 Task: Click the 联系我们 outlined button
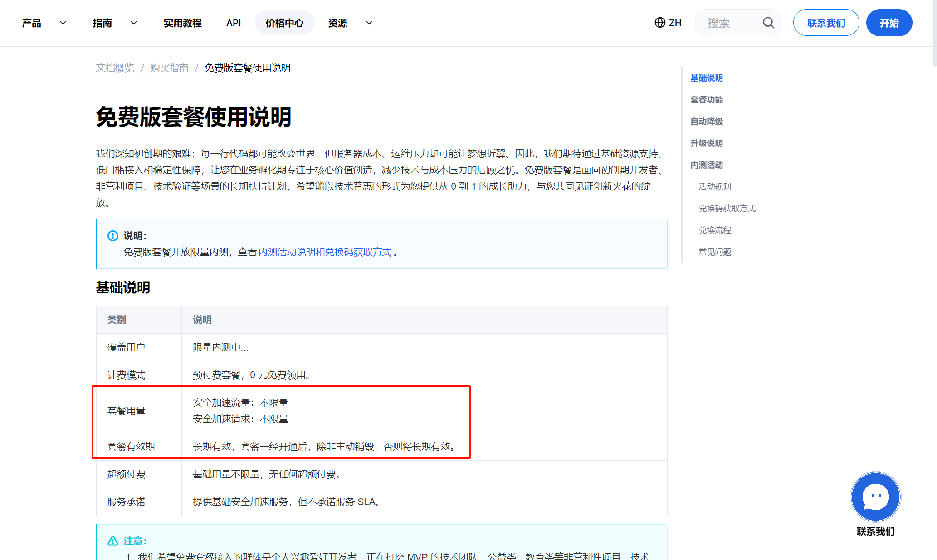tap(826, 23)
